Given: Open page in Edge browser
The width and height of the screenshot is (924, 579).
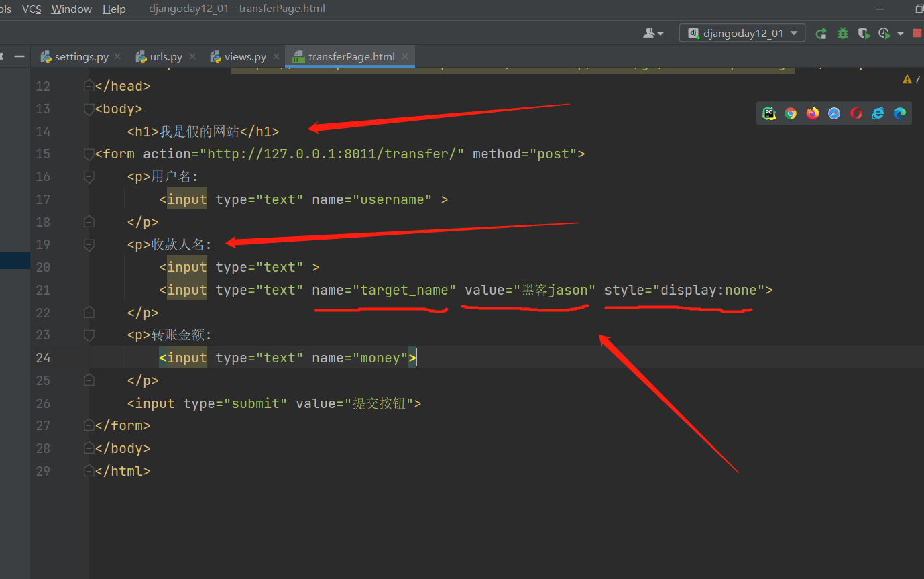Looking at the screenshot, I should (900, 113).
